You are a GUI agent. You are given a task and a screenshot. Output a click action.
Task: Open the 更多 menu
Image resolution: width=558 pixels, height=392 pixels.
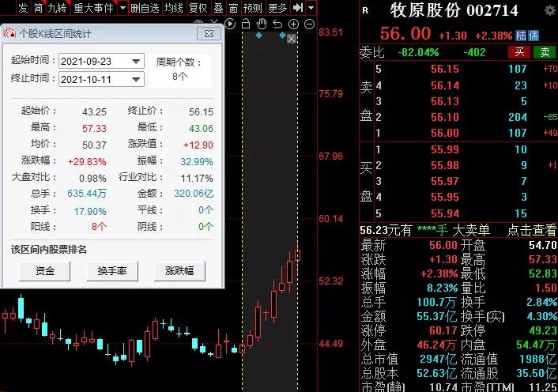tap(277, 7)
